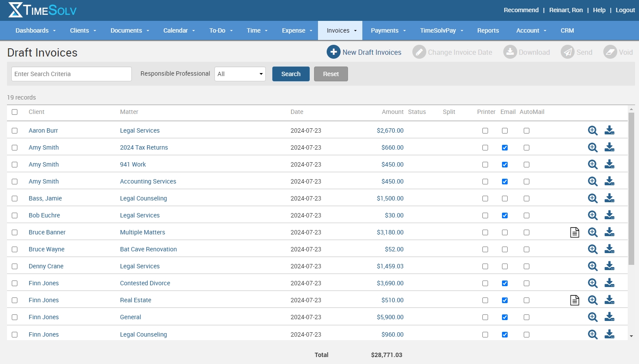
Task: Enable the Email checkbox for Bruce Wayne
Action: [505, 249]
